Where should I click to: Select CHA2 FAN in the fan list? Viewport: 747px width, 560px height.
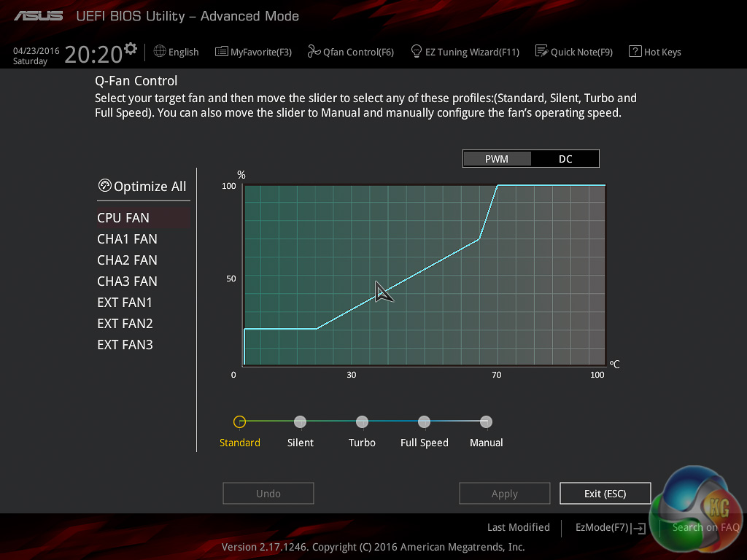pyautogui.click(x=127, y=260)
